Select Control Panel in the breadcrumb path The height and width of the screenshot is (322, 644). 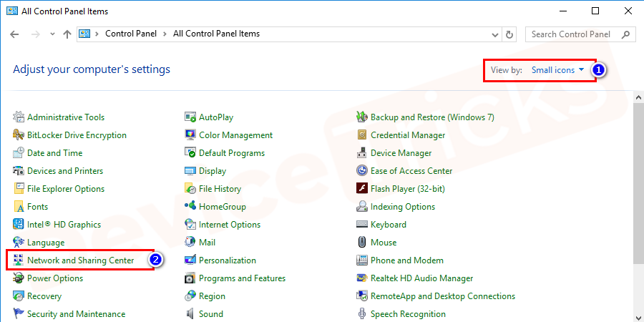(130, 34)
